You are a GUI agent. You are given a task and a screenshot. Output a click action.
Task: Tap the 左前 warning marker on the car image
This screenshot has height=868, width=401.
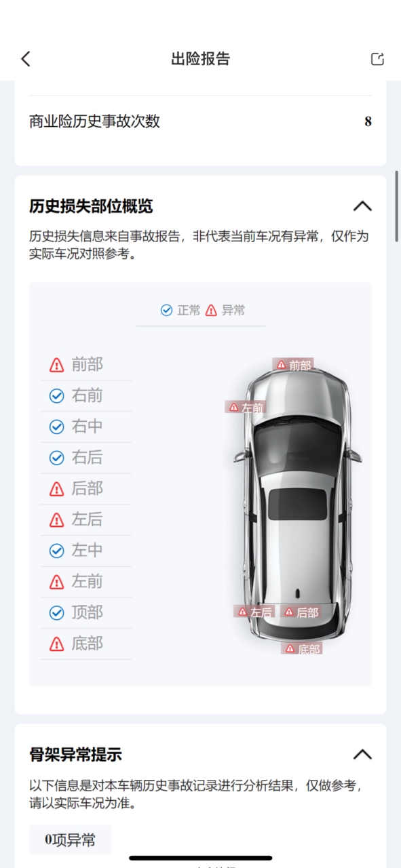[x=245, y=407]
